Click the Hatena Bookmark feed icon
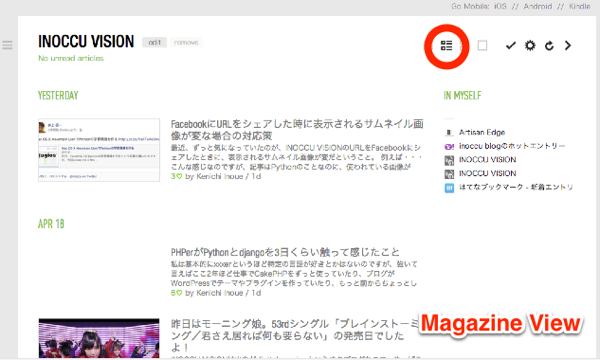 pos(449,188)
